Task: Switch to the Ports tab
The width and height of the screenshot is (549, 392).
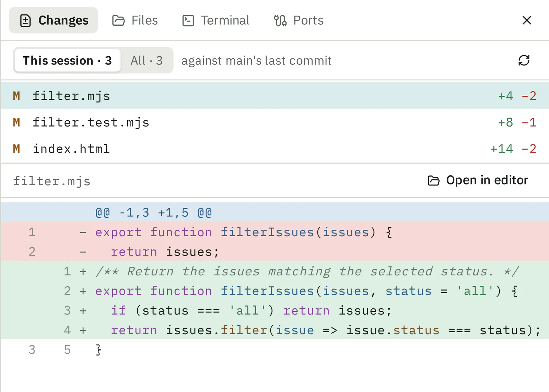Action: tap(299, 20)
